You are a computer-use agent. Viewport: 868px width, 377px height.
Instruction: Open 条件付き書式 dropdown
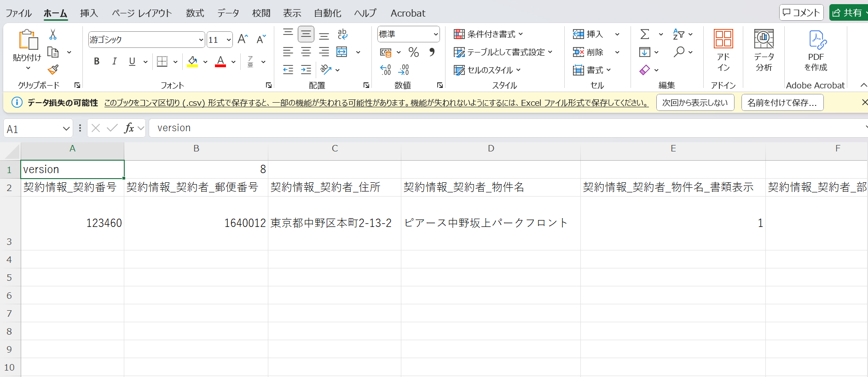pyautogui.click(x=489, y=34)
